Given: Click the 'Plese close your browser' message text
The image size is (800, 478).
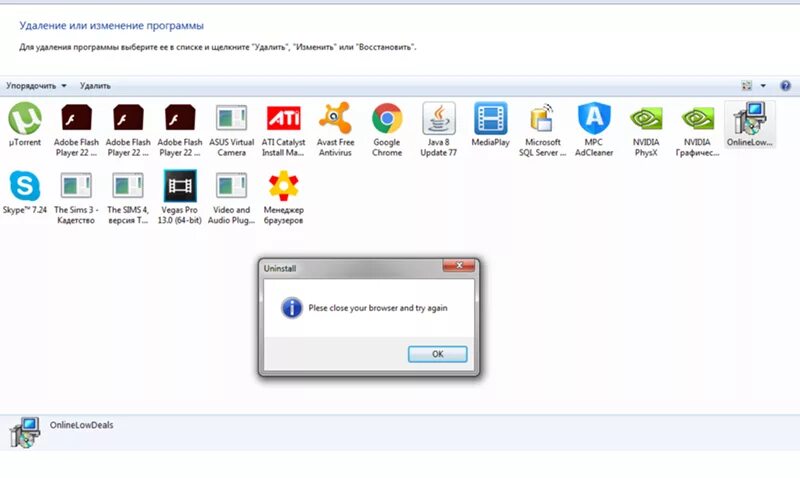Looking at the screenshot, I should [378, 308].
